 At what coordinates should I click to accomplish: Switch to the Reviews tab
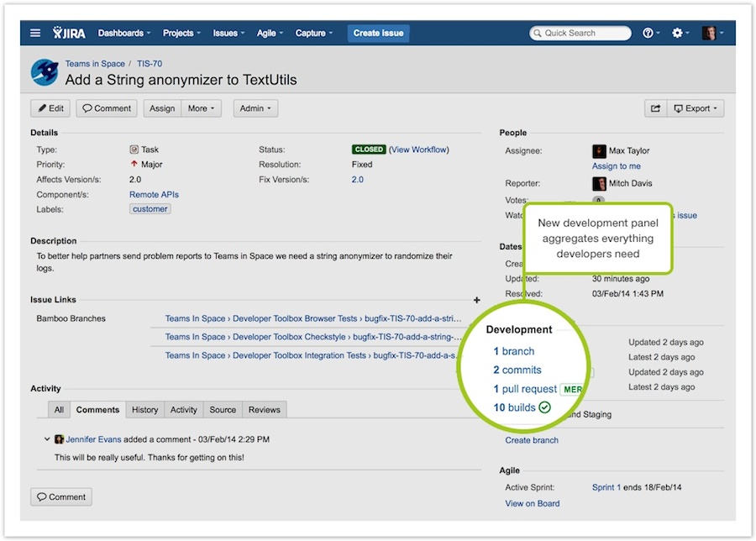pos(264,410)
